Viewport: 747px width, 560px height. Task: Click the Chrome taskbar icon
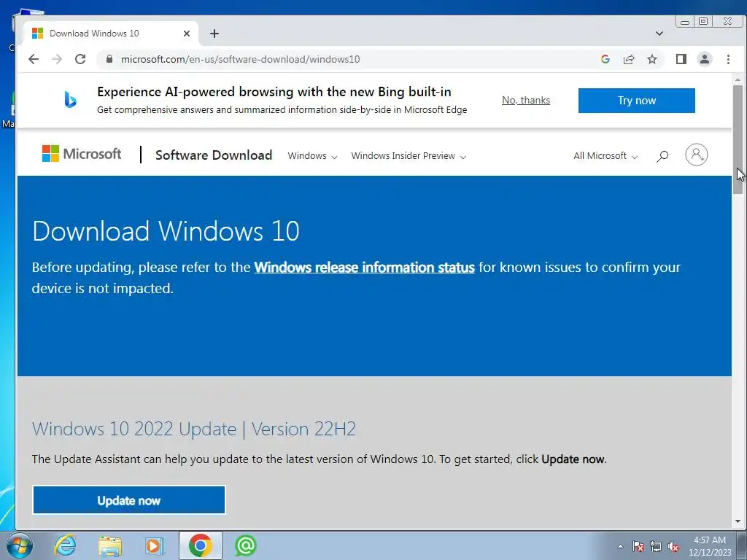(200, 545)
